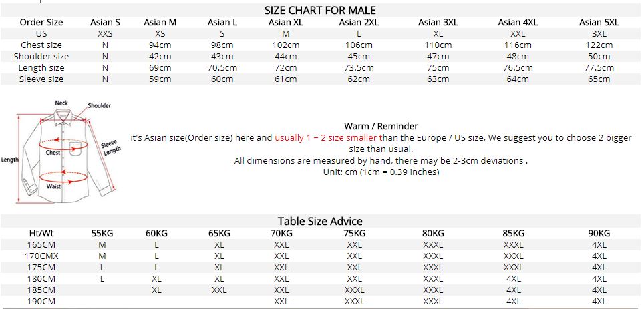Click the Sleeve Length label on diagram
Screen dimensions: 644x309
[x=110, y=147]
